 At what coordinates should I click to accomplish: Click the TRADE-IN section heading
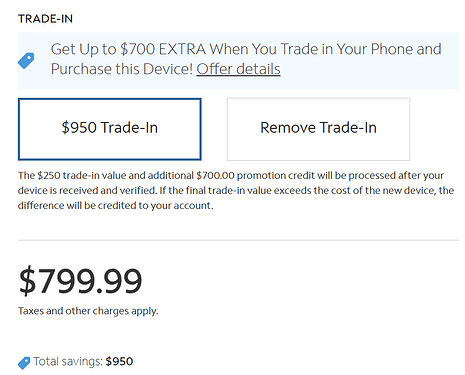[x=45, y=19]
